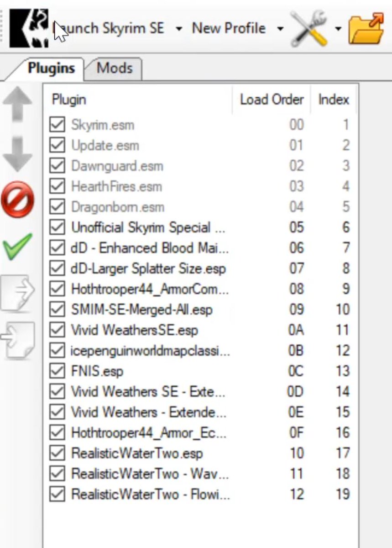
Task: Click load order value 0A
Action: pos(297,330)
